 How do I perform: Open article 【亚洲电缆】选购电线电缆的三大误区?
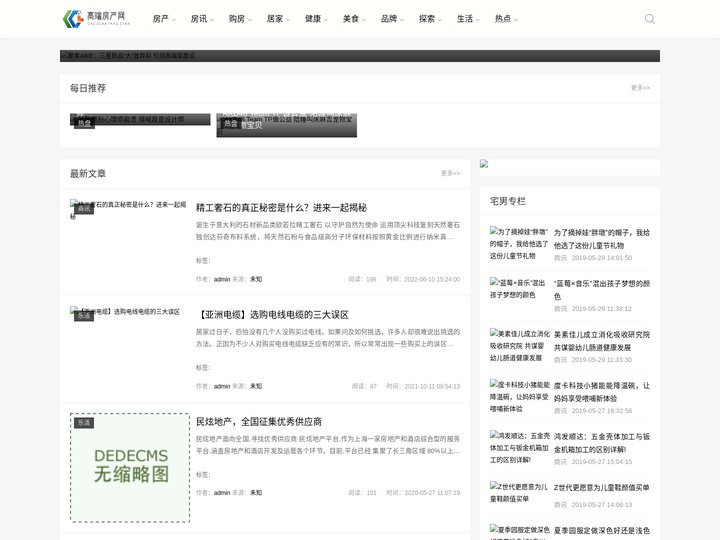tap(272, 315)
